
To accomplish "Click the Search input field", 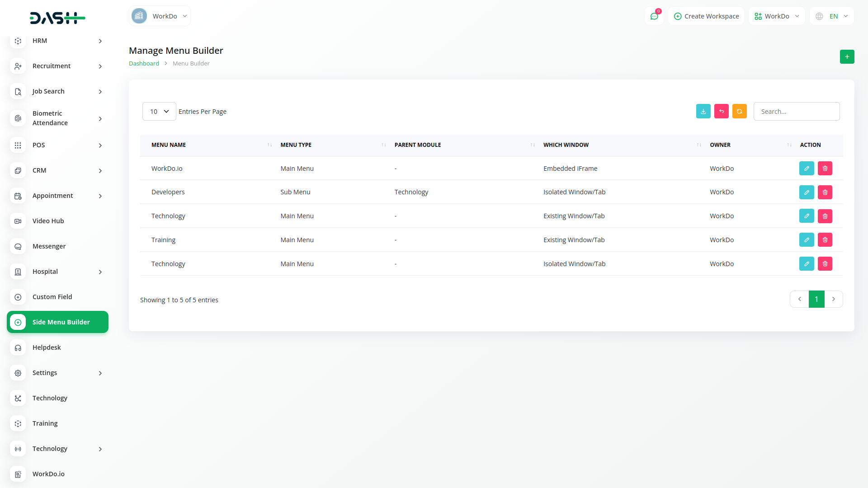I will tap(796, 111).
